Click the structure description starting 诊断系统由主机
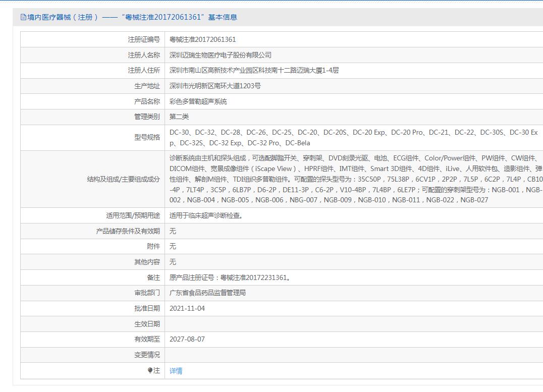This screenshot has height=392, width=543. tap(356, 179)
